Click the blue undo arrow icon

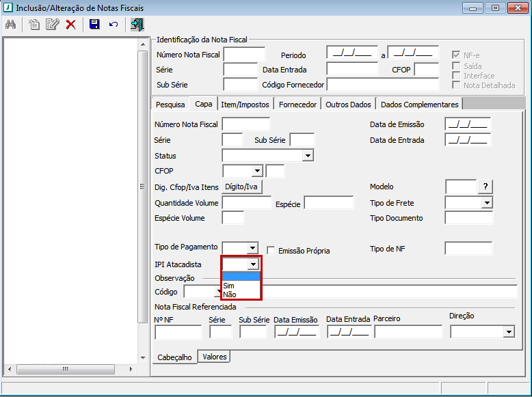113,25
